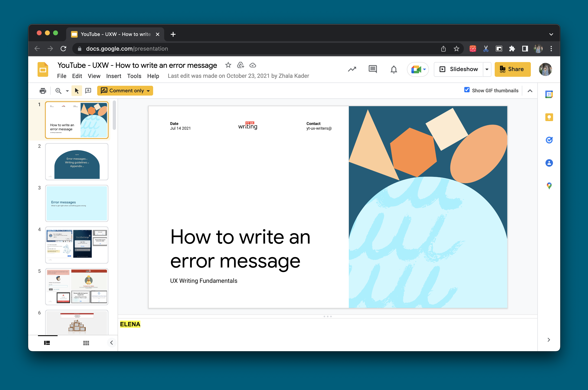The image size is (588, 390).
Task: Open Google Tasks side panel icon
Action: tap(549, 140)
